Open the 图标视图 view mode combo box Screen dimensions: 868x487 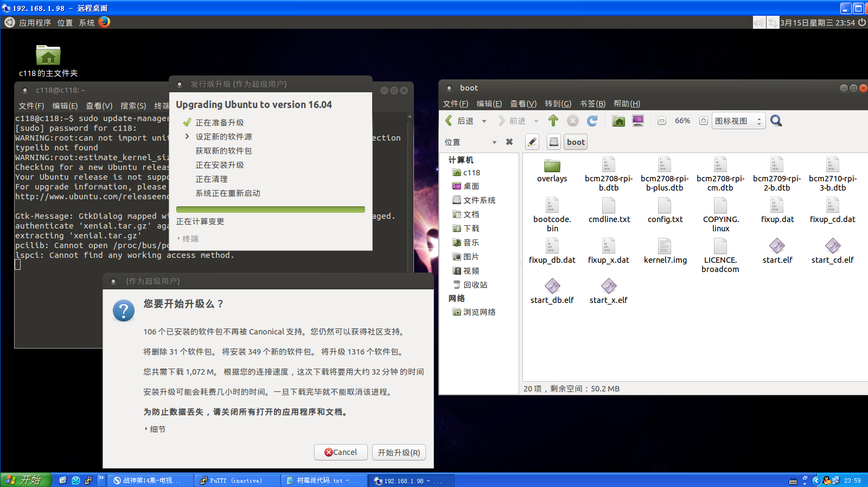coord(738,121)
